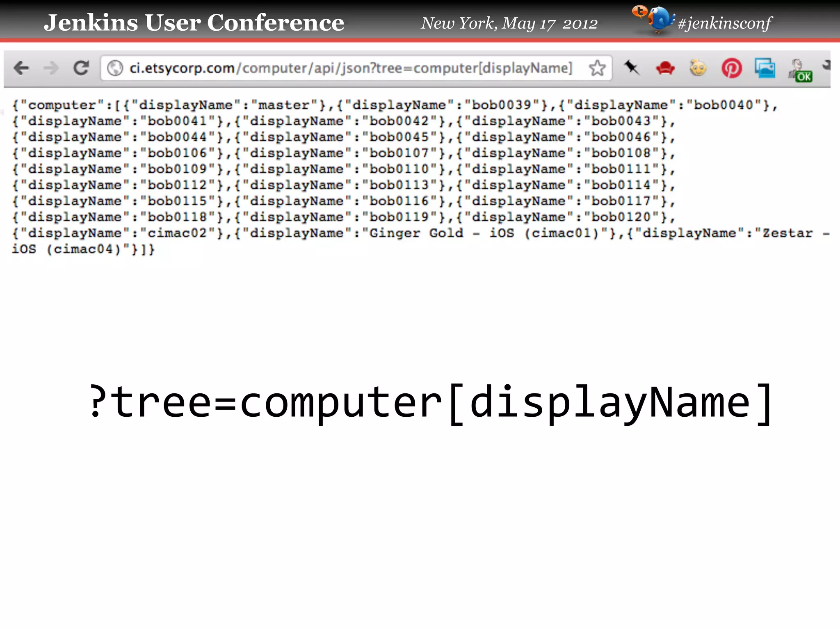This screenshot has width=840, height=630.
Task: Click the pushpin extension icon
Action: pos(631,68)
